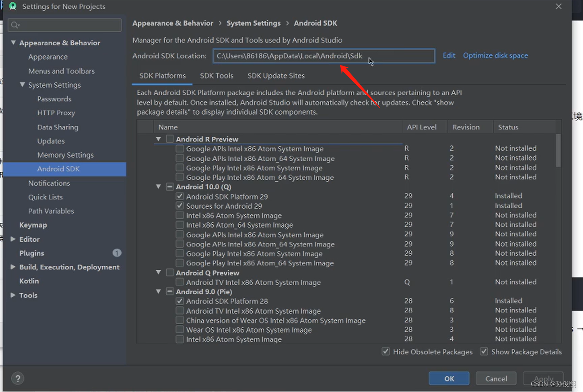Screen dimensions: 583x392
Task: Click the Android Studio logo in title bar
Action: click(13, 6)
